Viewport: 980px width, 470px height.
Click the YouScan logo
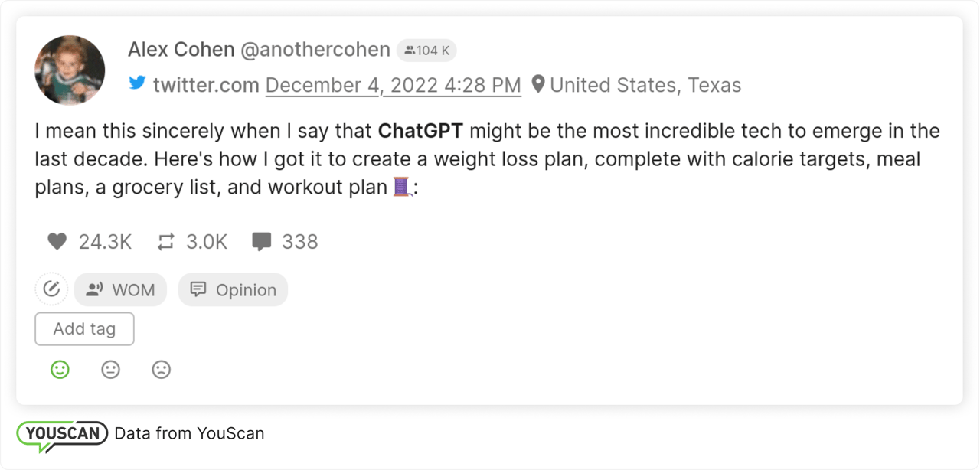[x=61, y=434]
